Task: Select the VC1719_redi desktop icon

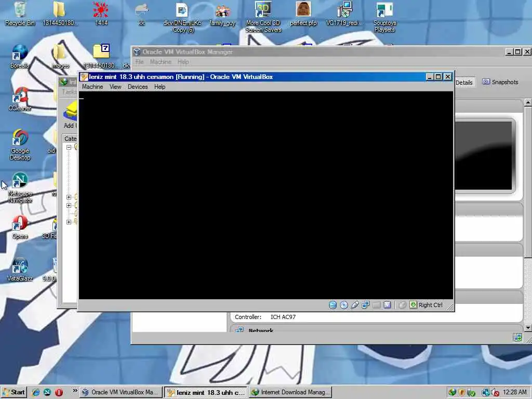Action: click(344, 14)
